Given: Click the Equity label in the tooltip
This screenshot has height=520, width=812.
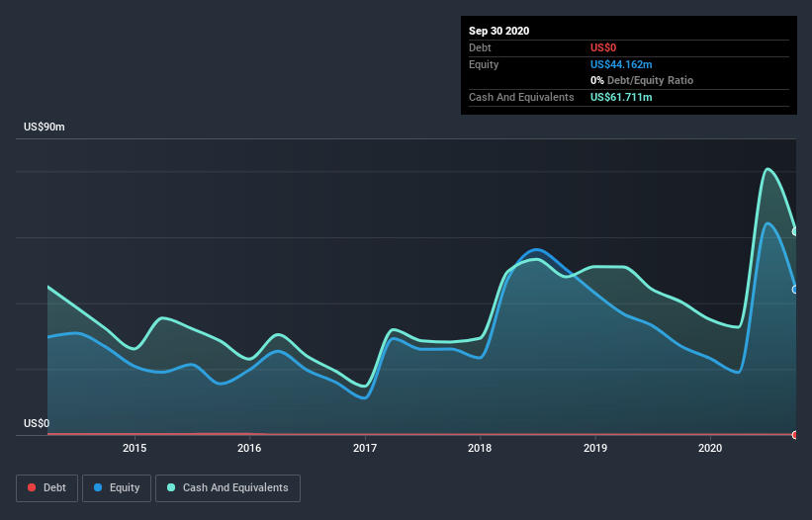Looking at the screenshot, I should point(484,64).
